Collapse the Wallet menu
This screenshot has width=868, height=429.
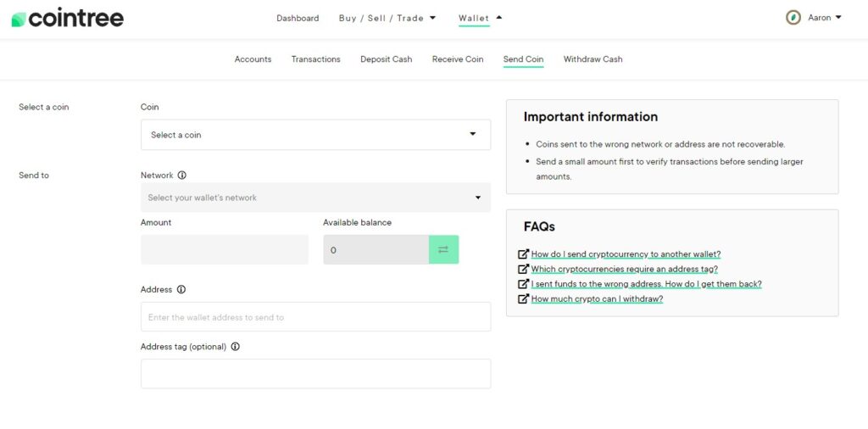[480, 18]
